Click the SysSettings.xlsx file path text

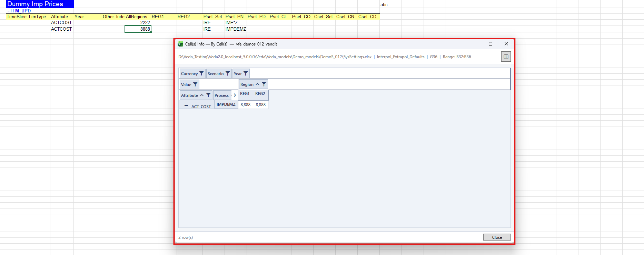(x=275, y=57)
